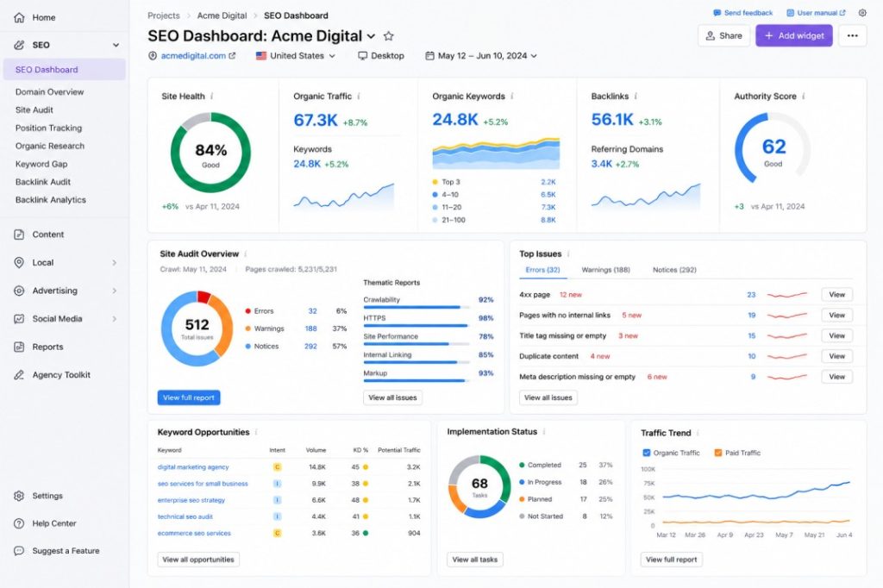Screen dimensions: 883x588
Task: Click View all opportunities button
Action: pyautogui.click(x=198, y=560)
